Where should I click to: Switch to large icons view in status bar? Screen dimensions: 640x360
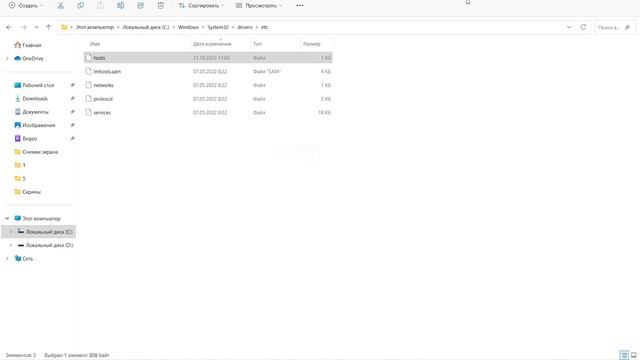point(634,355)
